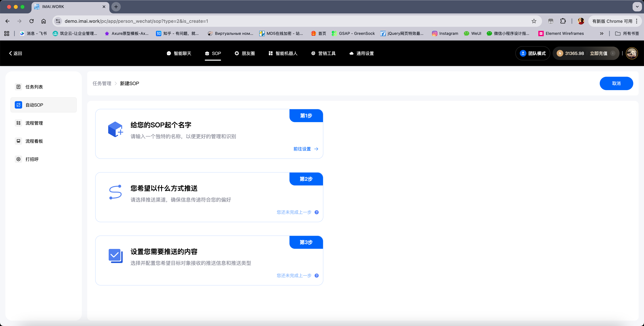Open 团队模式 at the top right
Screen dimensions: 644x326
pyautogui.click(x=532, y=53)
